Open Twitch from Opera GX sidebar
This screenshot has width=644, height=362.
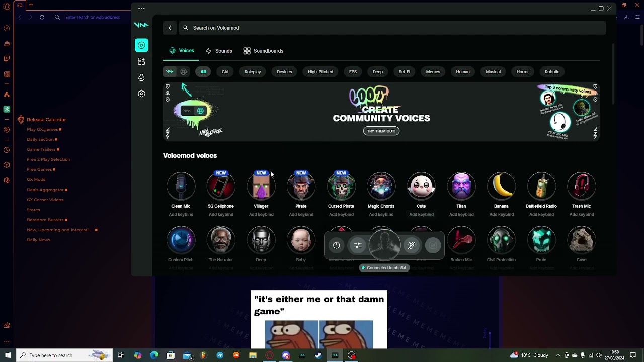7,58
